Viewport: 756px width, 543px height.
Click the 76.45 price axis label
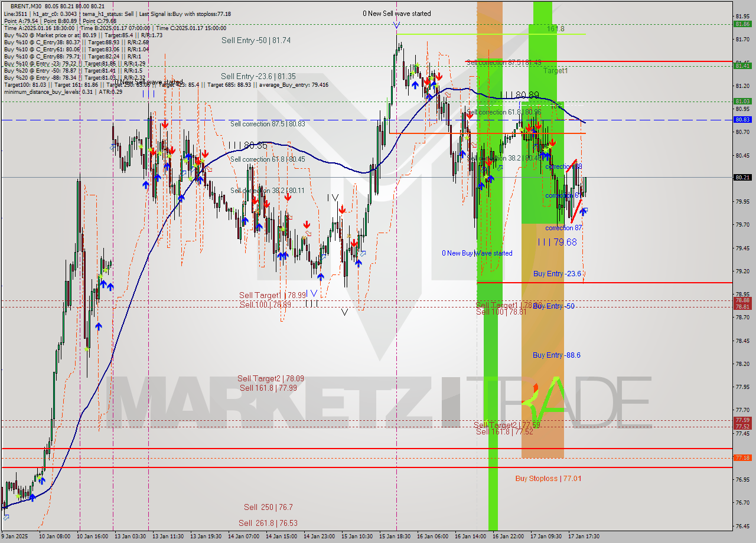tap(742, 526)
